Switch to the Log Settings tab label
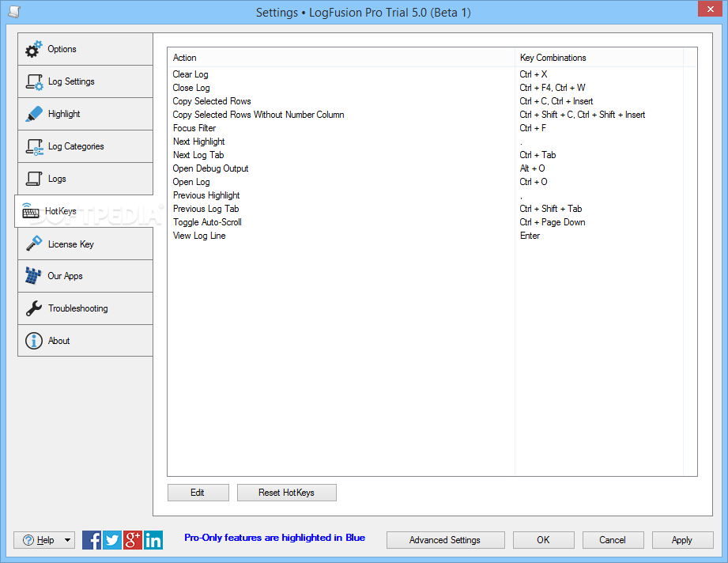This screenshot has height=563, width=728. pyautogui.click(x=71, y=81)
